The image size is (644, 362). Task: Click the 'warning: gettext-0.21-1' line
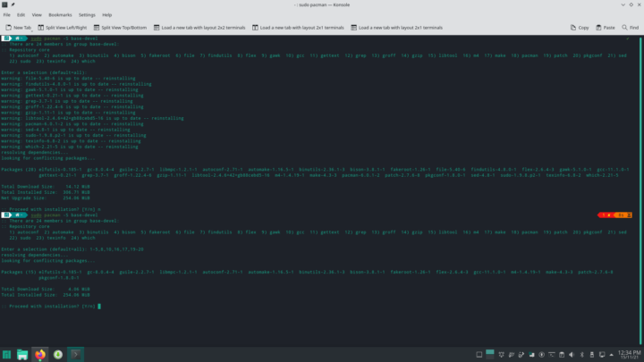[72, 96]
